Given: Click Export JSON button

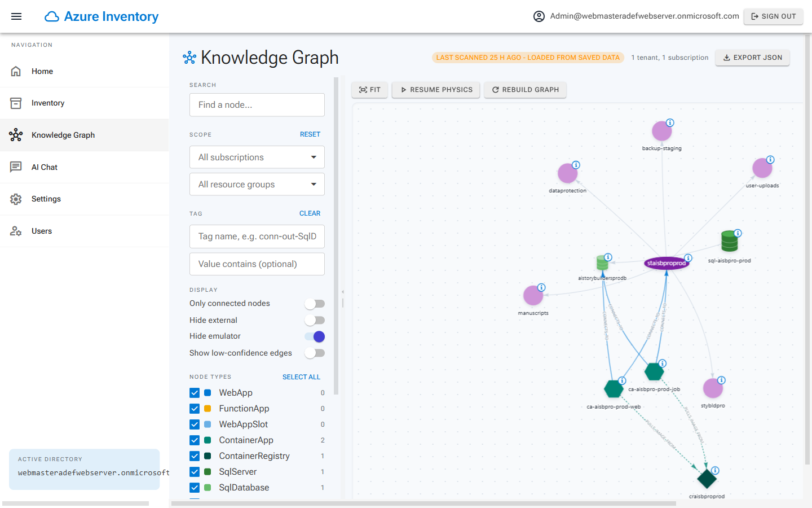Looking at the screenshot, I should tap(752, 58).
